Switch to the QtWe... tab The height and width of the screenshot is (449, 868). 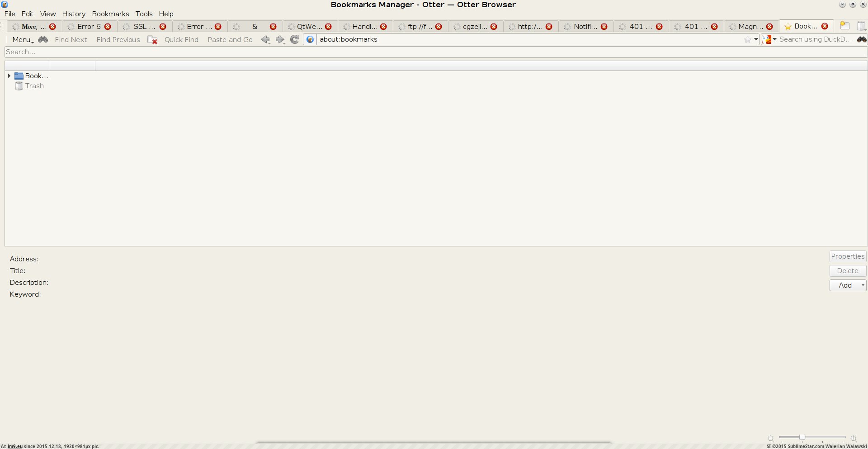click(x=310, y=27)
